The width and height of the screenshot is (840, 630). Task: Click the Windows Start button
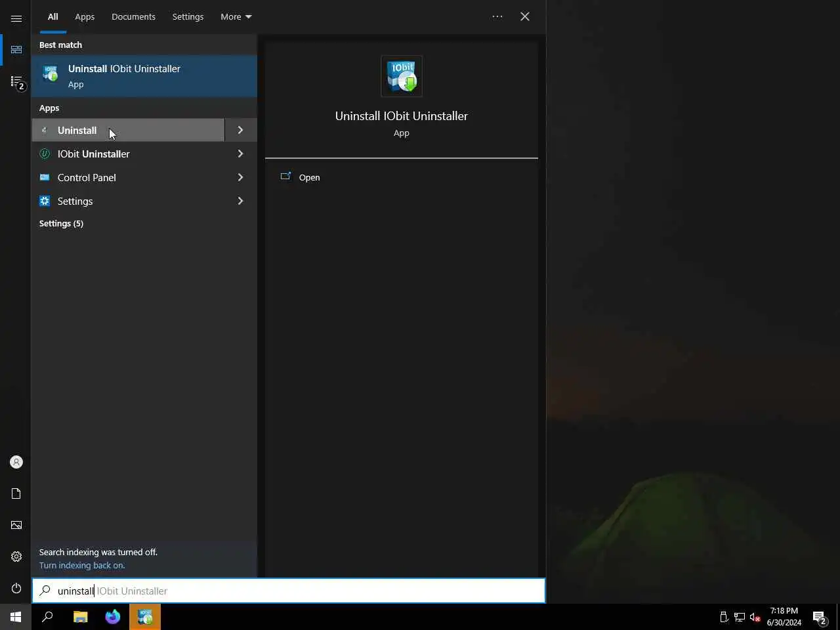[x=16, y=617]
